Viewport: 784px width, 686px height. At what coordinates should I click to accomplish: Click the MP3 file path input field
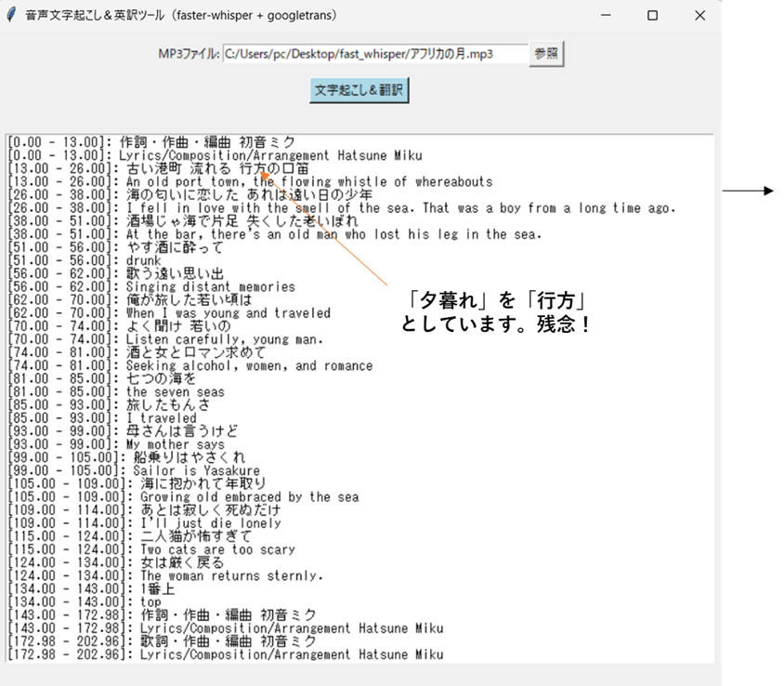[374, 54]
